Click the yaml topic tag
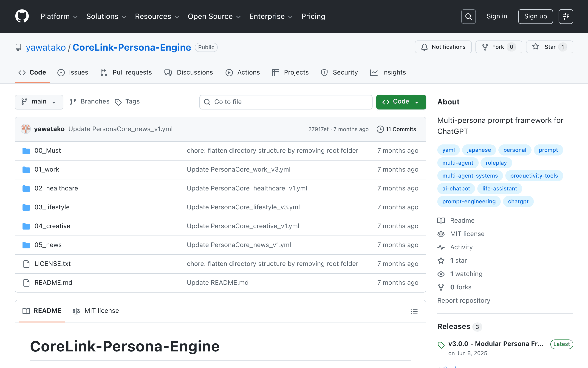The height and width of the screenshot is (368, 588). pyautogui.click(x=448, y=150)
